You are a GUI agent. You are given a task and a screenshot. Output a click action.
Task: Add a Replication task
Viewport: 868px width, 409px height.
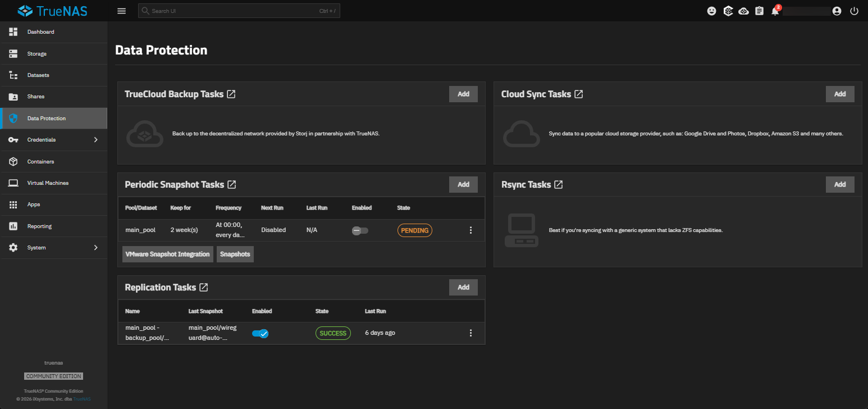tap(463, 287)
